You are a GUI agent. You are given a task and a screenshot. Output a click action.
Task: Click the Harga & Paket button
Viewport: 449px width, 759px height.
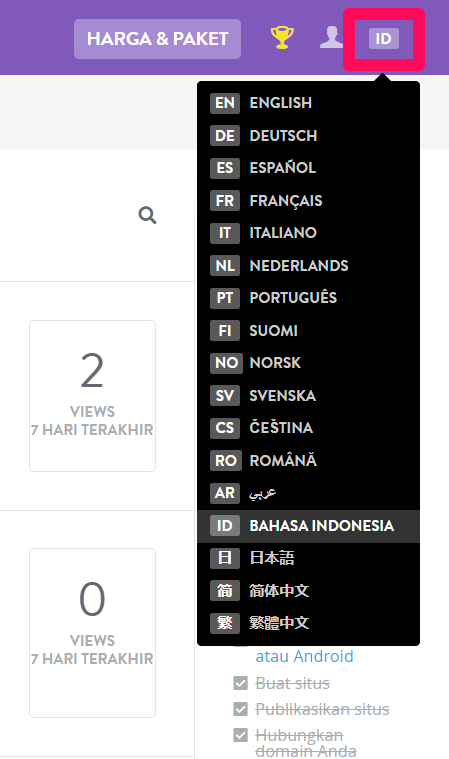pyautogui.click(x=157, y=39)
